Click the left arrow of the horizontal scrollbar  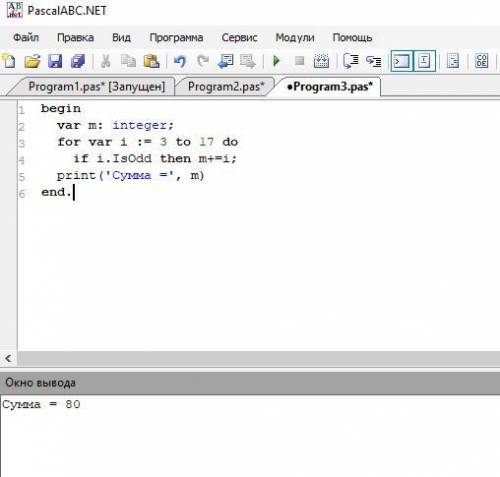coord(8,359)
